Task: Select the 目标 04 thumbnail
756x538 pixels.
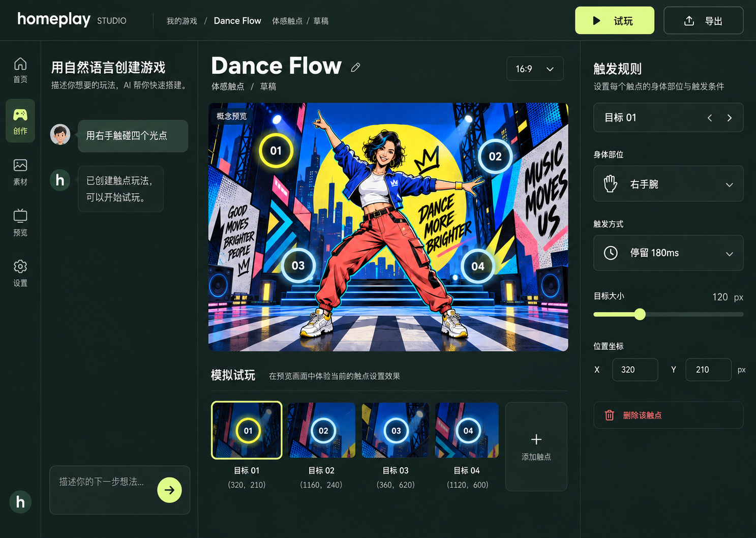Action: [x=467, y=431]
